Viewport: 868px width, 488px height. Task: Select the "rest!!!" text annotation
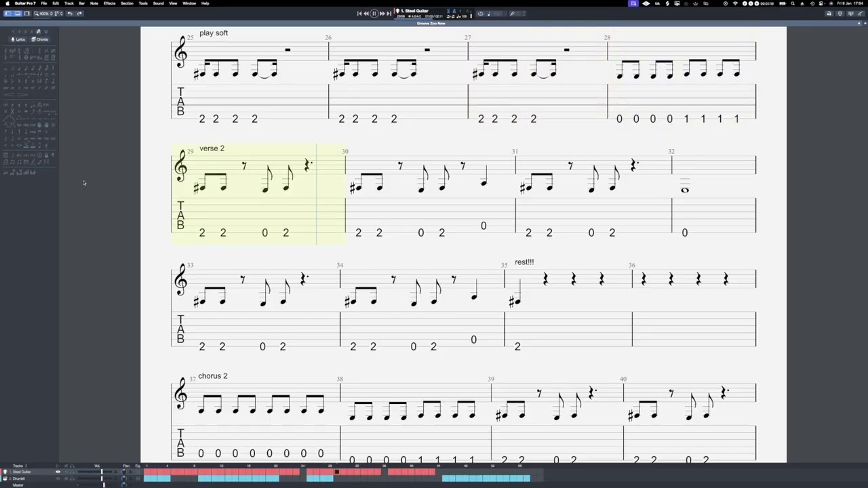click(524, 262)
